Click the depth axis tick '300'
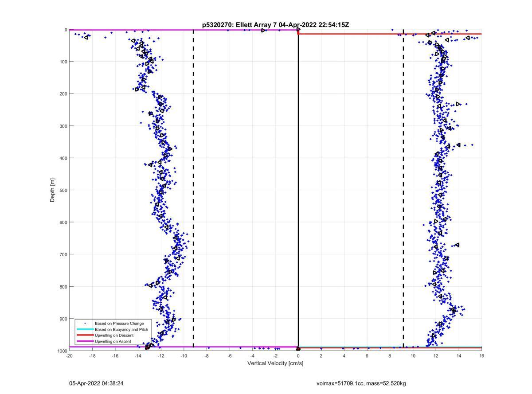This screenshot has width=532, height=394. pos(63,126)
